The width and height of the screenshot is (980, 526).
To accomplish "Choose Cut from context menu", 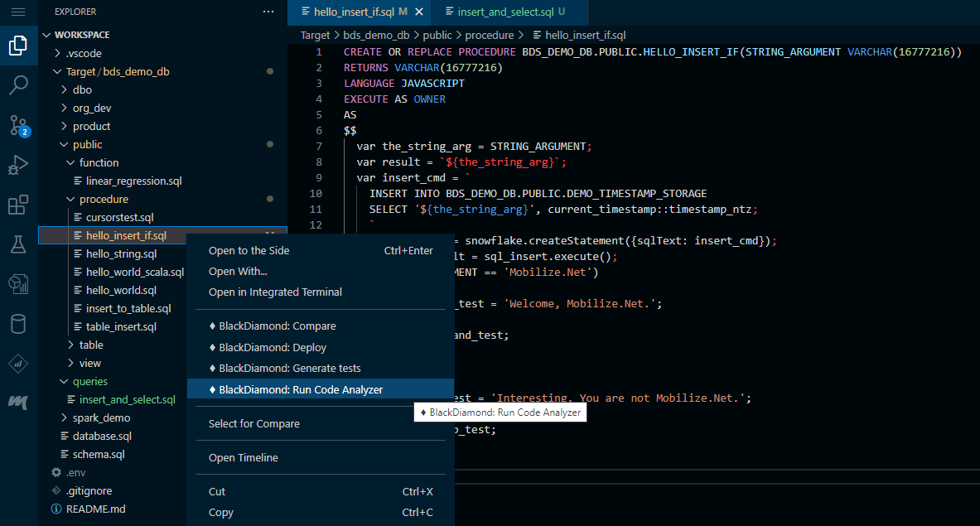I will coord(321,492).
